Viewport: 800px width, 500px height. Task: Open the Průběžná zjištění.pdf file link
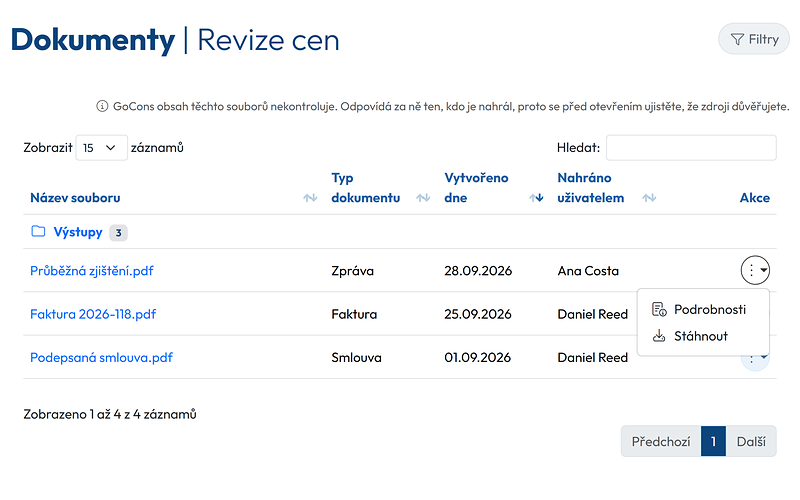(92, 270)
